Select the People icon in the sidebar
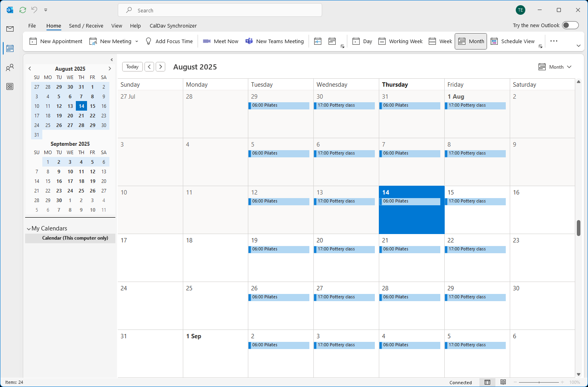Screen dimensions: 588x387 click(x=10, y=67)
